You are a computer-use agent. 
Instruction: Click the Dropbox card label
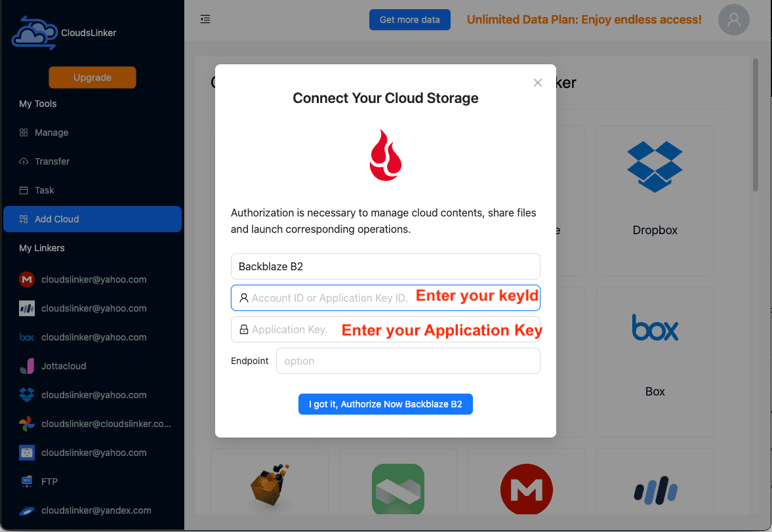click(x=655, y=230)
